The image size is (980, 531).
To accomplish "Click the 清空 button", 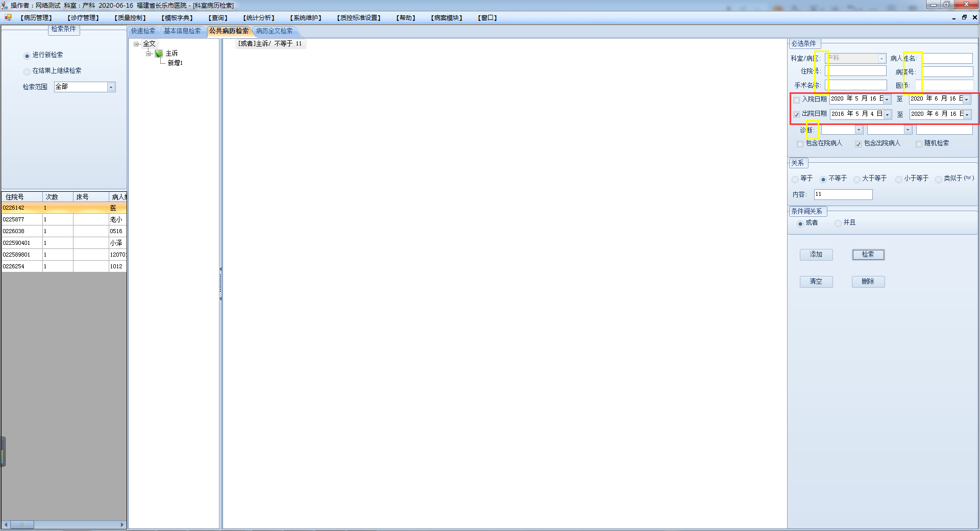I will click(x=816, y=282).
